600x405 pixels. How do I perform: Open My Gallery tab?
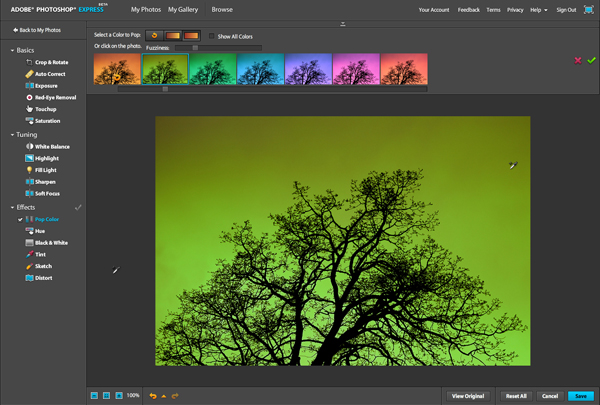point(183,10)
